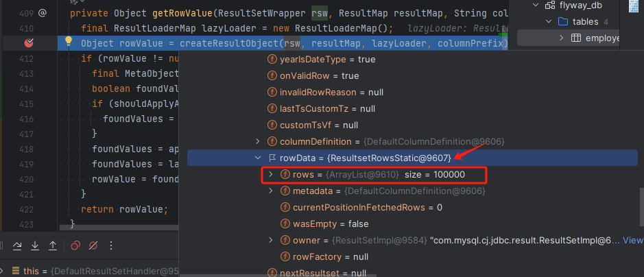This screenshot has height=277, width=644.
Task: Expand the rows ArrayList node
Action: click(270, 174)
